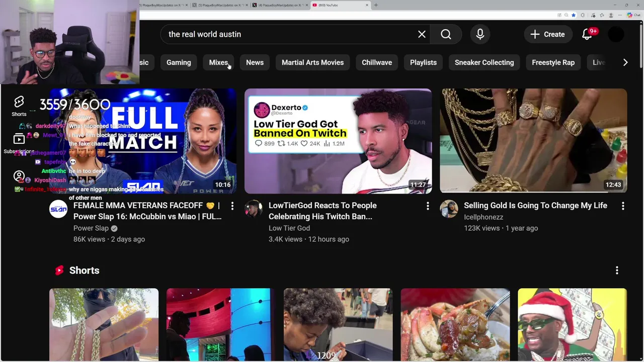Select the Playlists filter chip

tap(423, 62)
